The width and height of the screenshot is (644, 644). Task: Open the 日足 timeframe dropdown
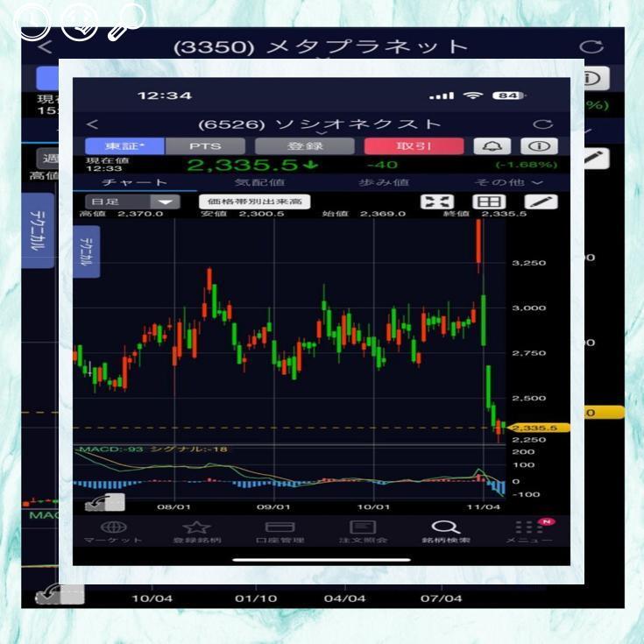coord(132,202)
